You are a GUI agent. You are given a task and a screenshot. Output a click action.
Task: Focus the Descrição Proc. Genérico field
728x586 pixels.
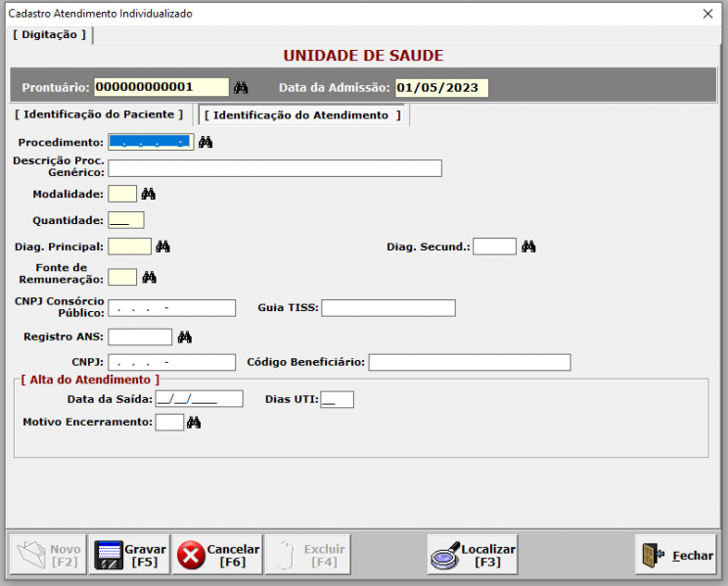(274, 168)
